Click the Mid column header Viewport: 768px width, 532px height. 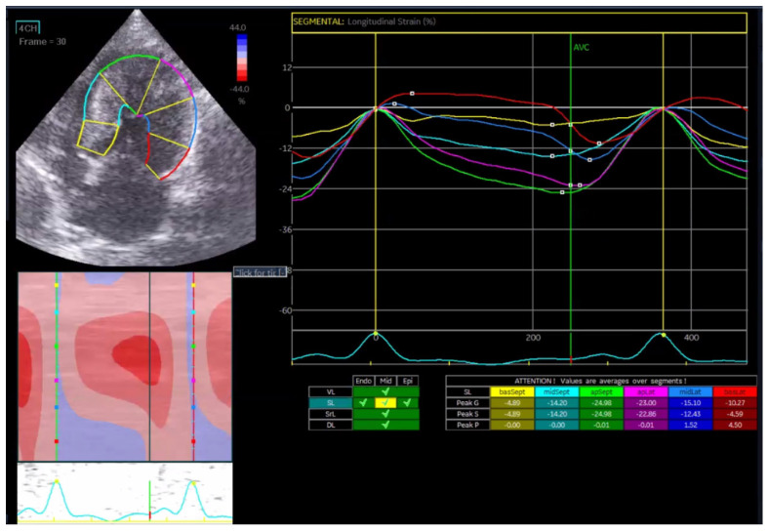pyautogui.click(x=385, y=381)
